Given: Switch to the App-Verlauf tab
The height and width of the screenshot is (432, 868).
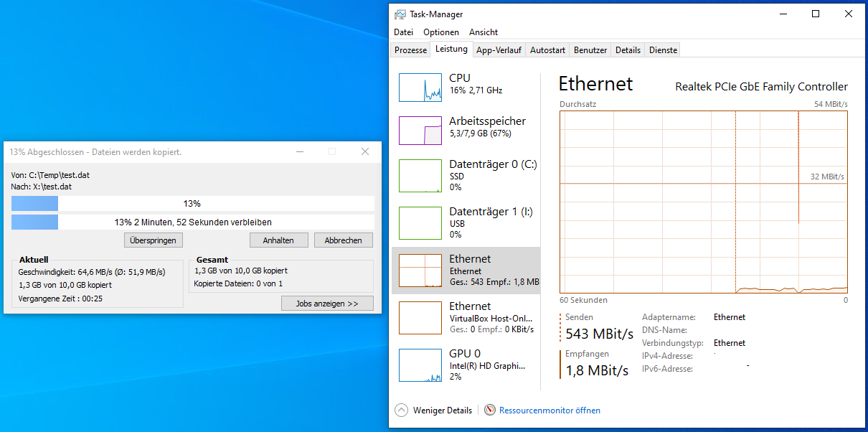Looking at the screenshot, I should pyautogui.click(x=499, y=50).
